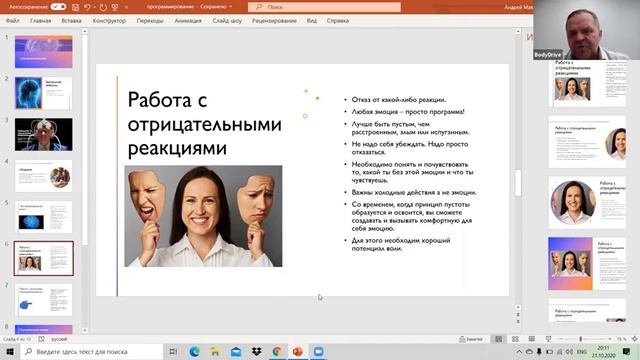This screenshot has width=640, height=360.
Task: Click the spell check icon in status bar
Action: click(41, 339)
